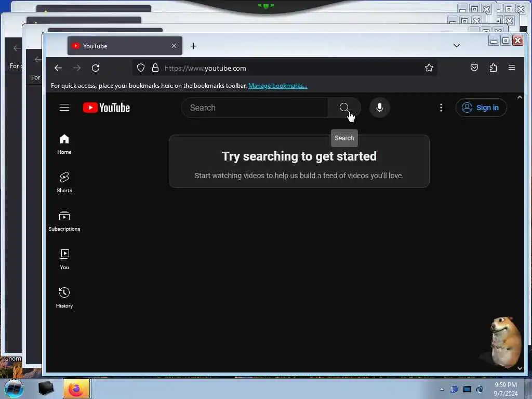This screenshot has width=532, height=399.
Task: Go to Home in YouTube sidebar
Action: pos(64,144)
